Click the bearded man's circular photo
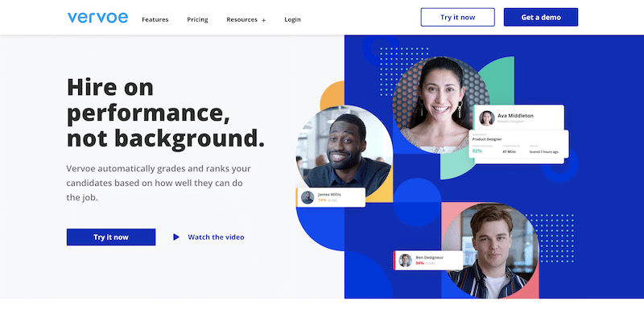 (x=345, y=154)
